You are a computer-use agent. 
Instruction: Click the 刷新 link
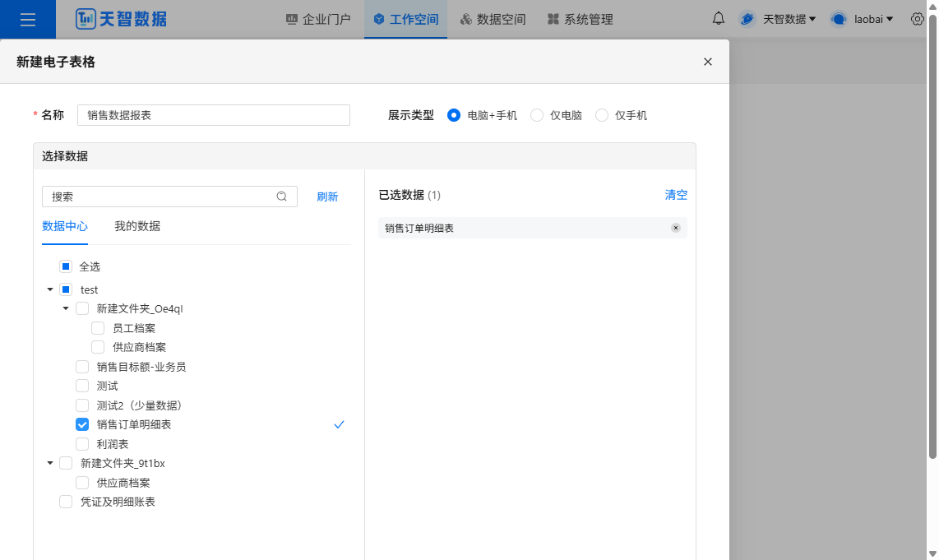[x=327, y=197]
